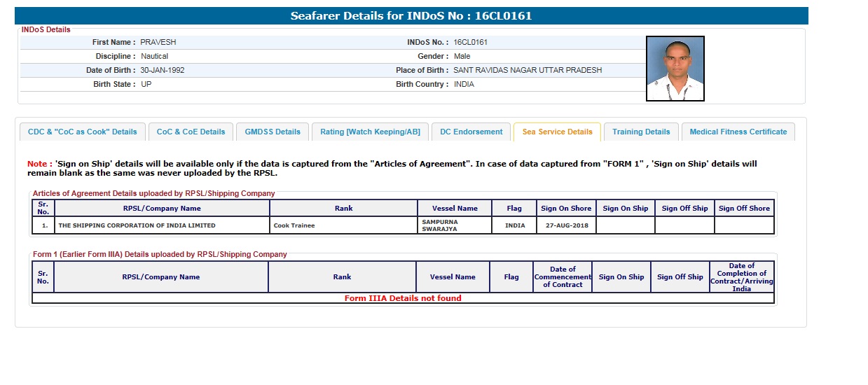Switch to the CoC & CoE Details tab
Screen dimensions: 868x385
191,132
